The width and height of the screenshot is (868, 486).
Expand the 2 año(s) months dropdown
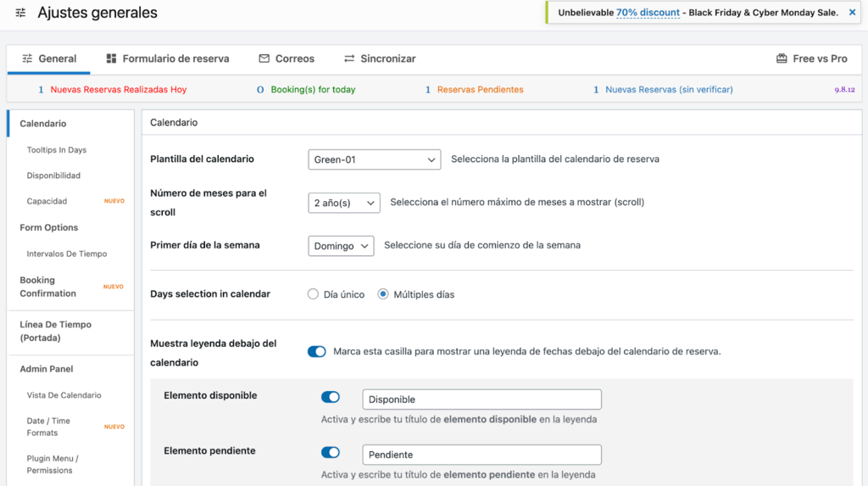click(x=344, y=203)
